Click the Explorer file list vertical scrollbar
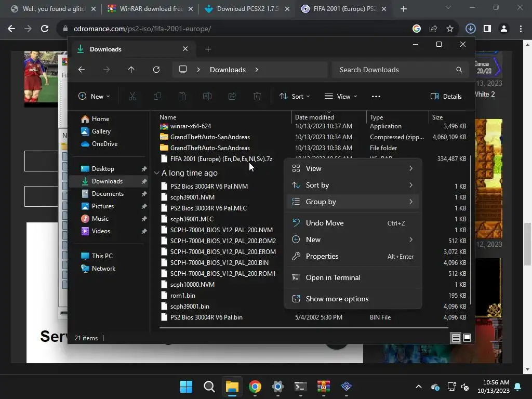The height and width of the screenshot is (399, 532). pos(470,231)
